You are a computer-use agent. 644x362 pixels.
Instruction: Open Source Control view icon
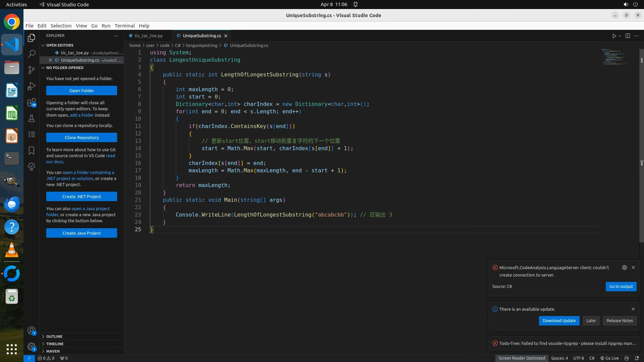(32, 70)
